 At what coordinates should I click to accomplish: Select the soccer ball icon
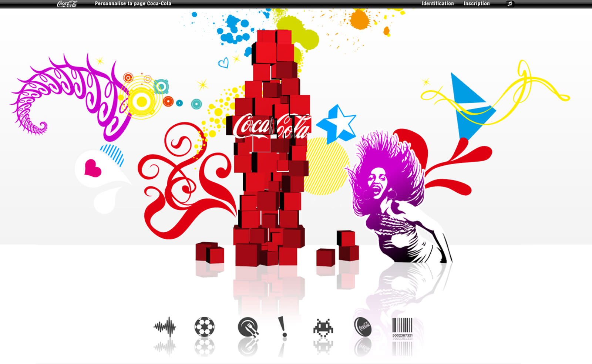pos(204,327)
